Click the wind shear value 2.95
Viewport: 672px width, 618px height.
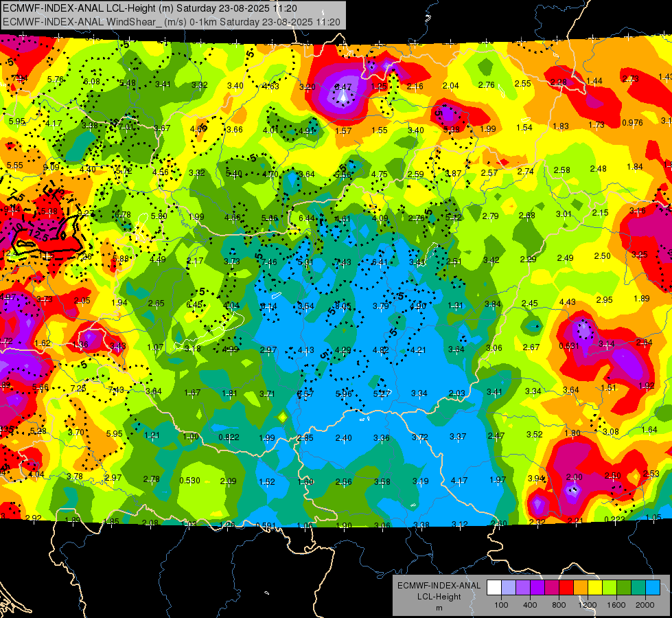click(604, 300)
